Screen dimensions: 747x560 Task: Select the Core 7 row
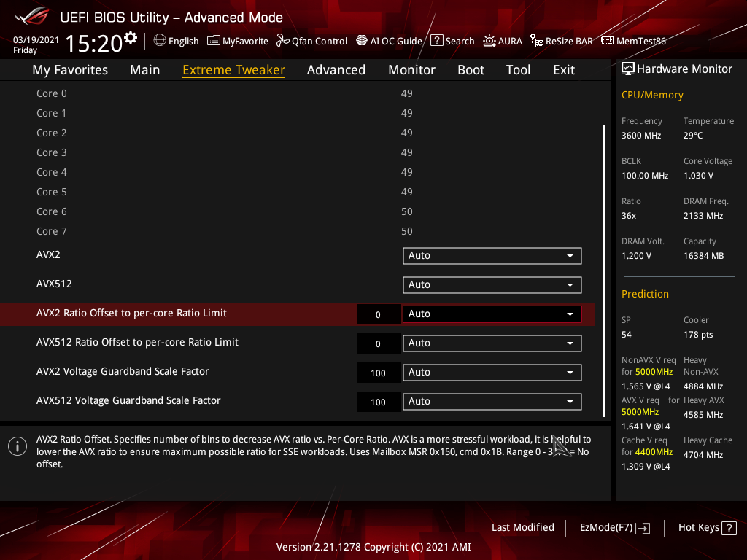(298, 231)
